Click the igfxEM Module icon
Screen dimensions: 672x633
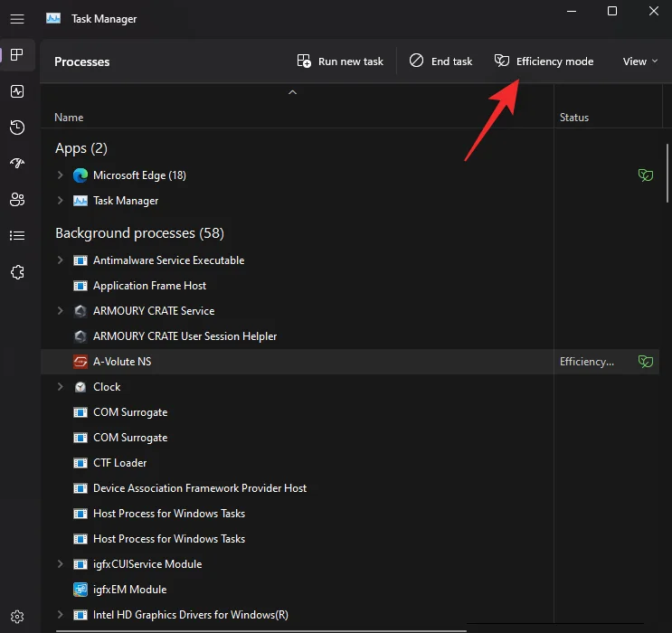pyautogui.click(x=80, y=590)
